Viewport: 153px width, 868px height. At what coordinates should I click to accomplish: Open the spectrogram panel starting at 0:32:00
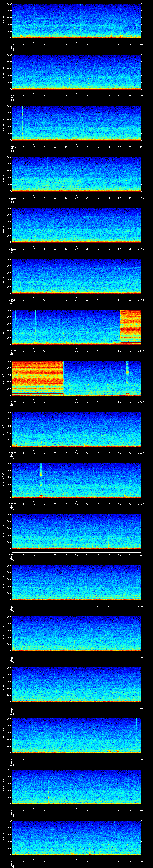76,174
